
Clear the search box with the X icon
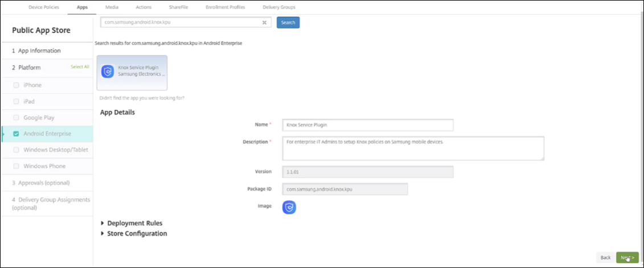(x=265, y=23)
